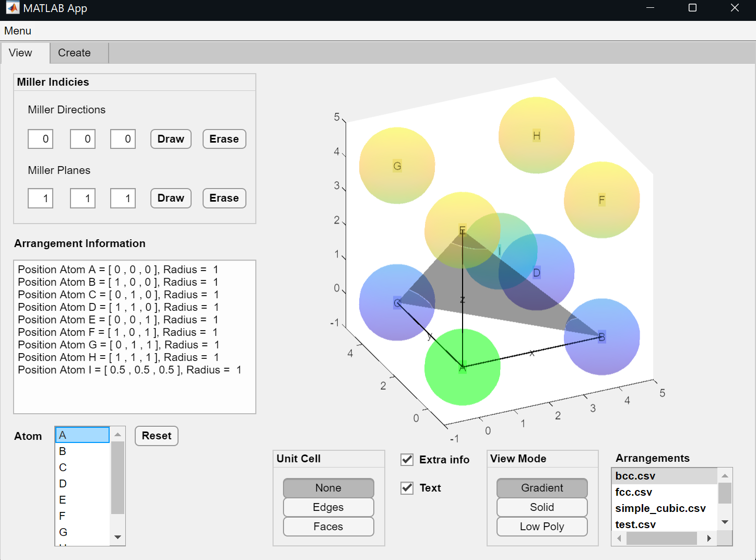This screenshot has height=560, width=756.
Task: Click the last Miller Directions input box
Action: pyautogui.click(x=122, y=139)
